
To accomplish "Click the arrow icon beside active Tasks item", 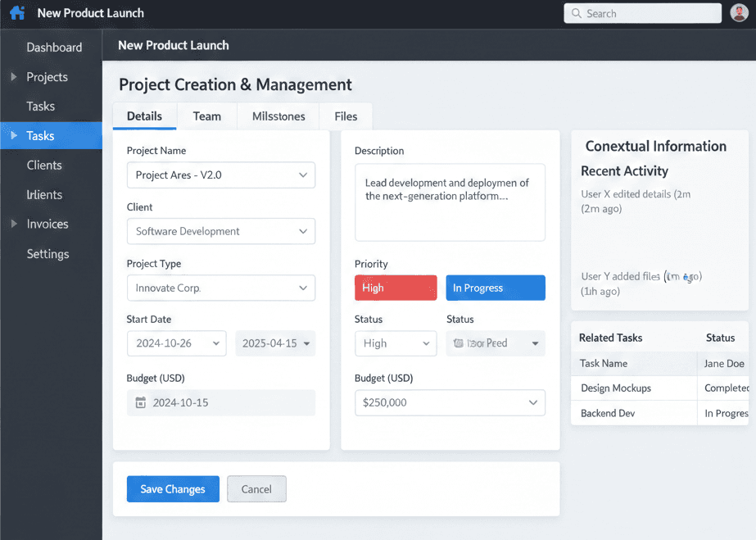I will click(x=13, y=136).
